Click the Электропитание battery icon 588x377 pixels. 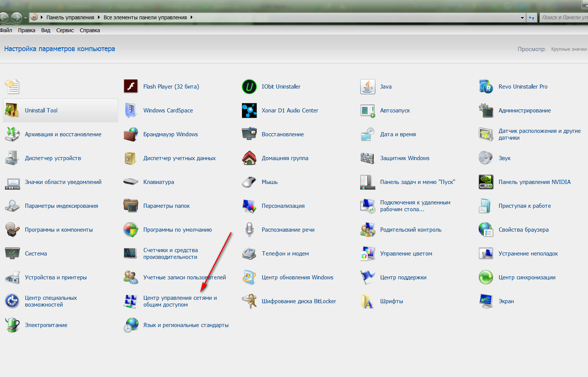point(12,325)
